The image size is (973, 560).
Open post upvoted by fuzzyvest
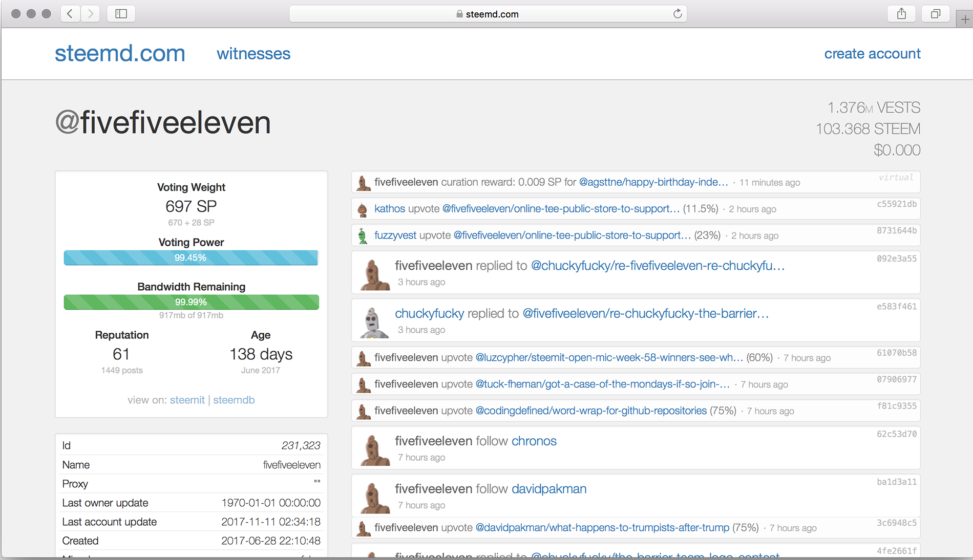coord(572,235)
